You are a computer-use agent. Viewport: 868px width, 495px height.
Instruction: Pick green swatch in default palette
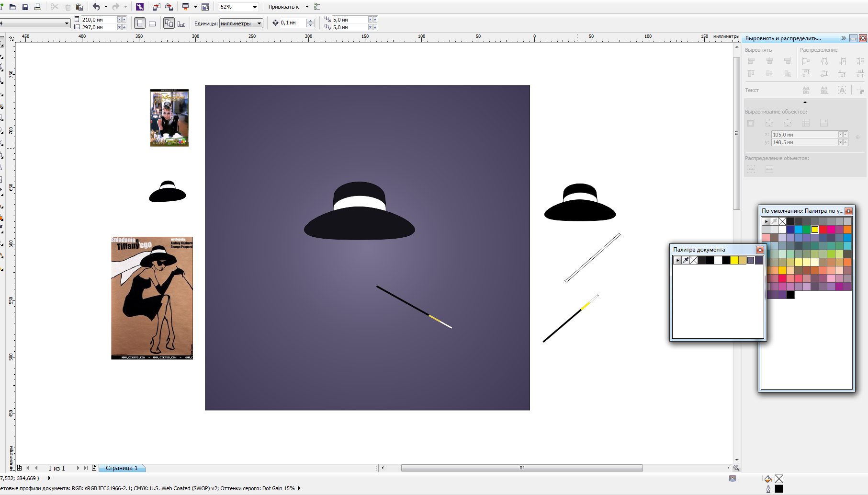pyautogui.click(x=807, y=230)
